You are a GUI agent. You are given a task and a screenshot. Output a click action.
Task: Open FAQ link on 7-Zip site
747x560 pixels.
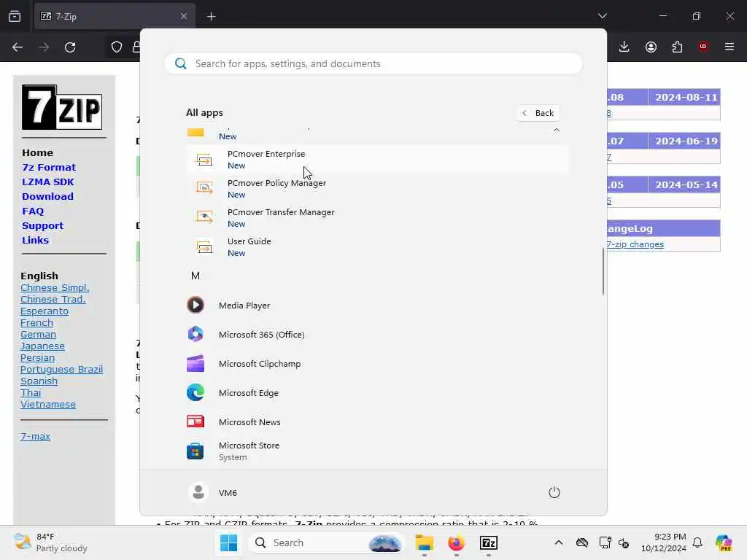[33, 211]
